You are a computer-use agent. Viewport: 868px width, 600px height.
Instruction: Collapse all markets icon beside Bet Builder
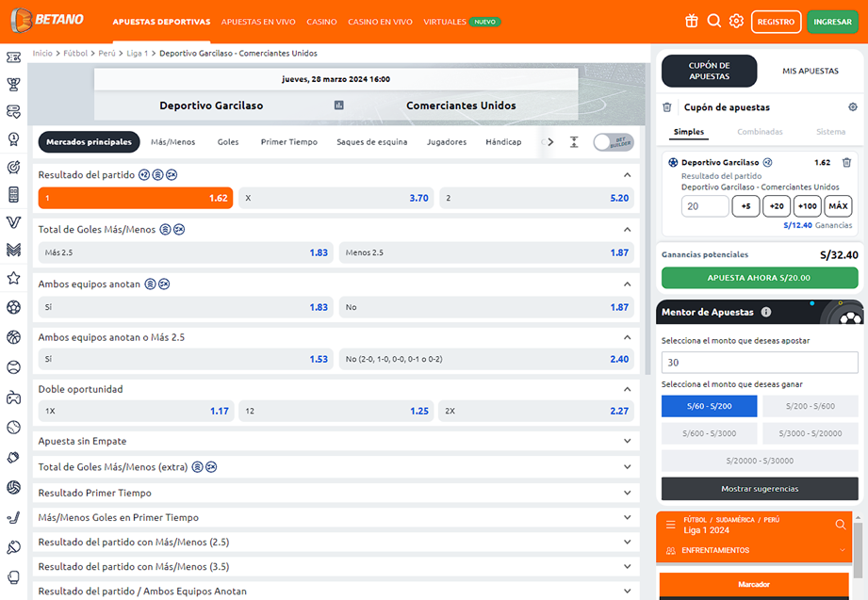pyautogui.click(x=574, y=142)
